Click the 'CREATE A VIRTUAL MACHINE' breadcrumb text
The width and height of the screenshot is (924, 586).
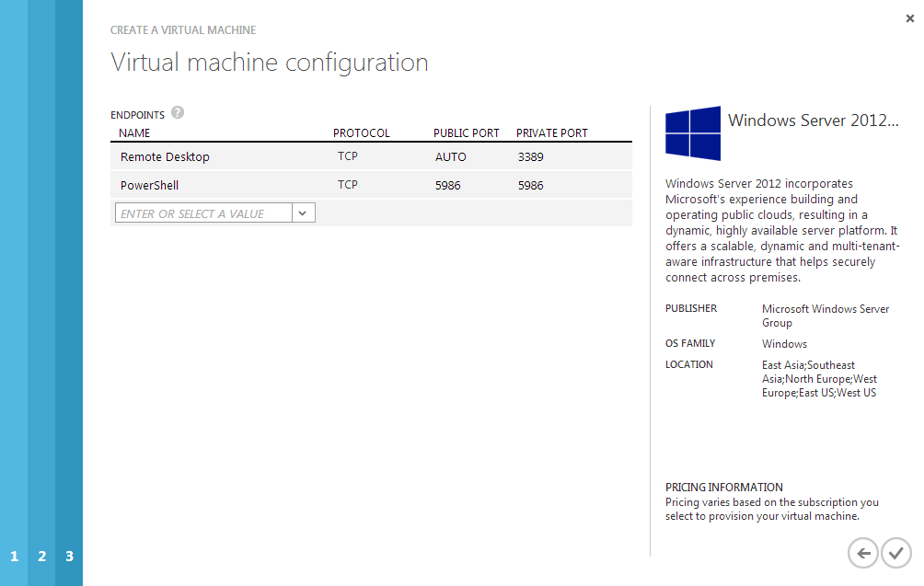183,30
